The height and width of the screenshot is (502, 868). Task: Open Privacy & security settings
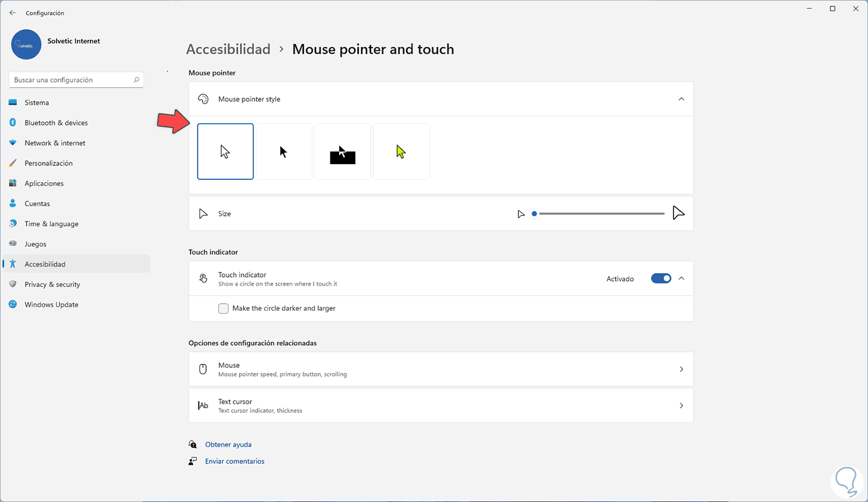click(52, 285)
